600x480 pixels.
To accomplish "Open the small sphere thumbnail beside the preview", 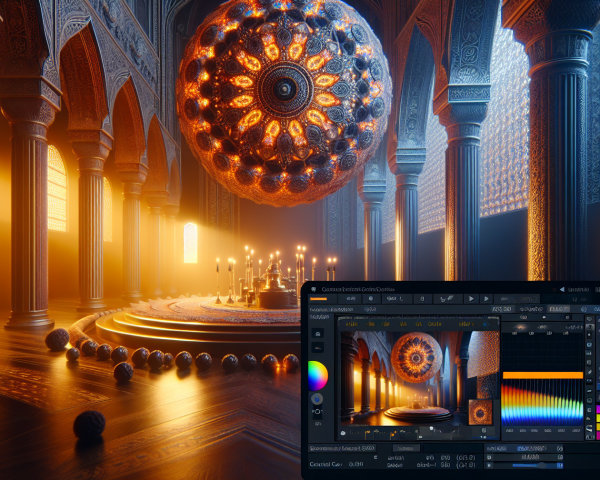I will [x=482, y=412].
